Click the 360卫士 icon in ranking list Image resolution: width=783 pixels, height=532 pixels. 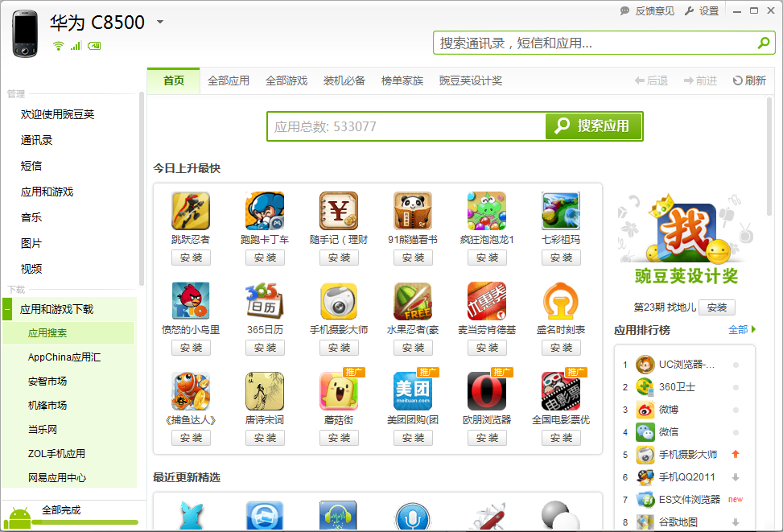(x=645, y=387)
